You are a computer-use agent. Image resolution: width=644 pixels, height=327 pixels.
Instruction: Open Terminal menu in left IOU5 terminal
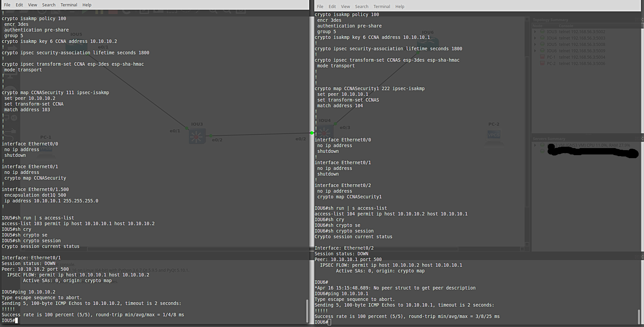coord(69,5)
